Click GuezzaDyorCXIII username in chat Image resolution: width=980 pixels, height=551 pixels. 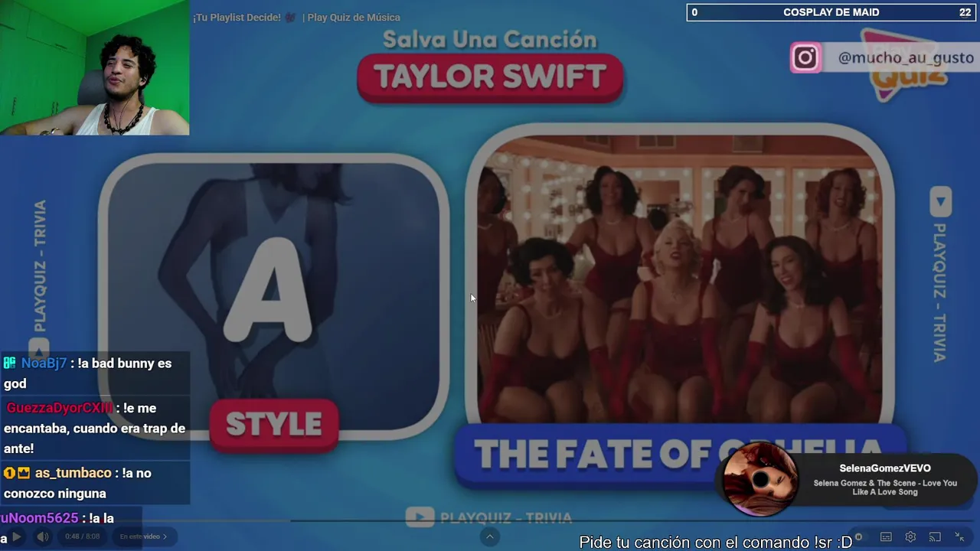60,408
